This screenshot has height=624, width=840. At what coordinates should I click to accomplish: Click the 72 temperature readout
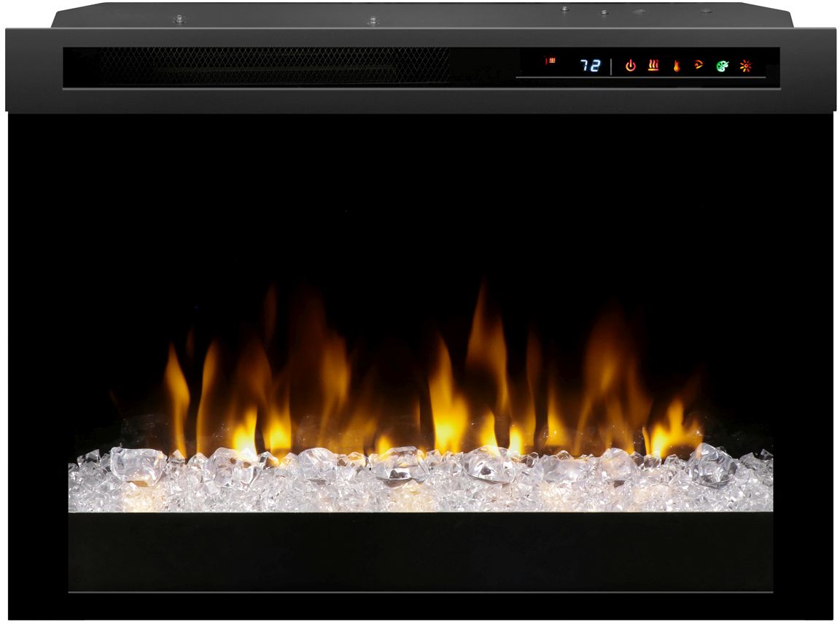tap(590, 66)
